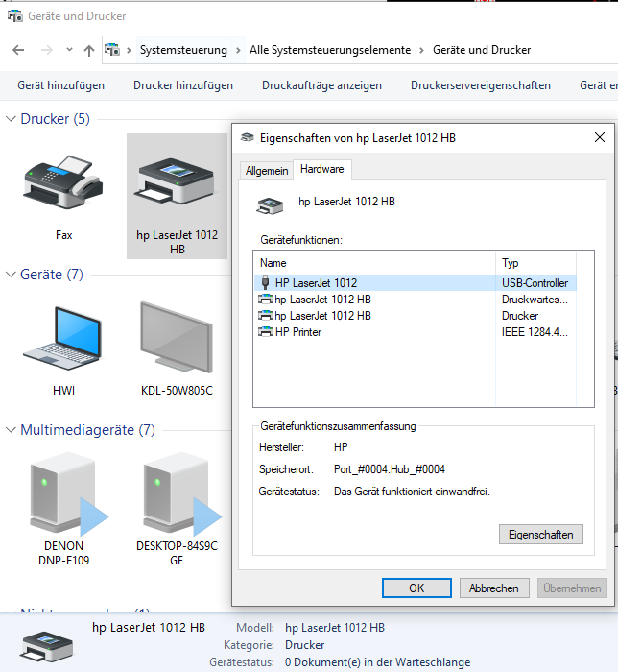Select the HP Printer IEEE 1284.4 row
Viewport: 618px width, 672px height.
415,332
